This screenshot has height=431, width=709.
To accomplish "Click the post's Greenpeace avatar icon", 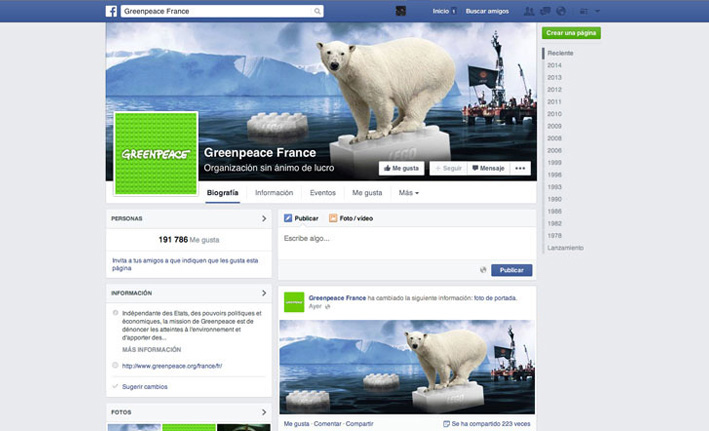I will click(x=294, y=302).
